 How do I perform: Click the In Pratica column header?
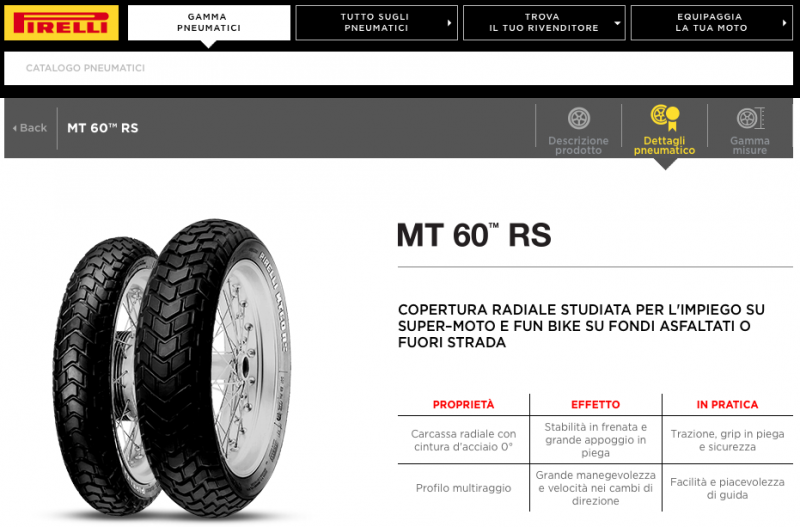pyautogui.click(x=727, y=405)
